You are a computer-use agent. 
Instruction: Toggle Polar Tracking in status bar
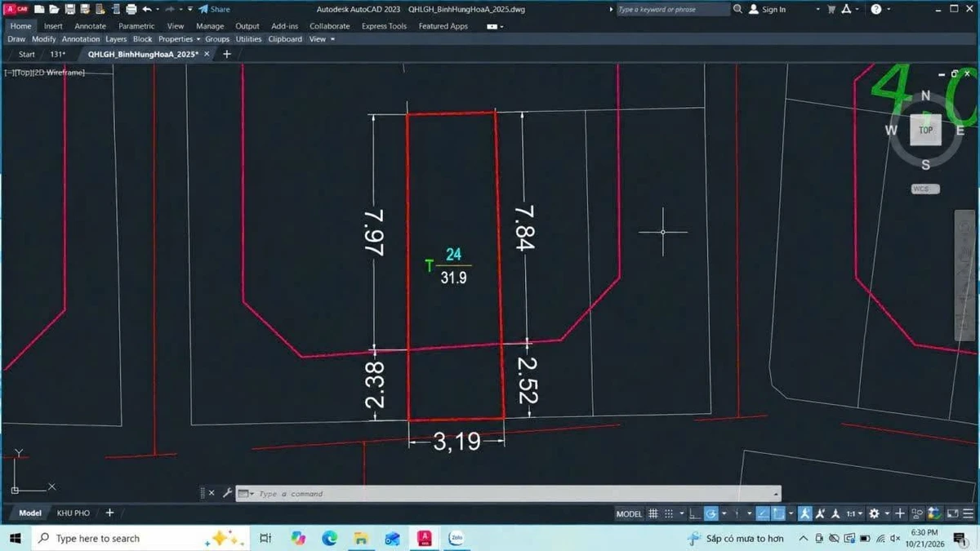coord(711,513)
